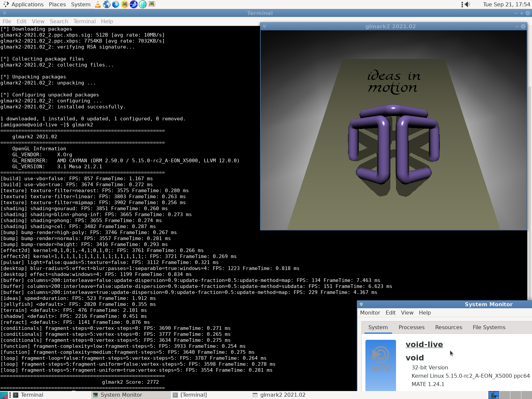Launch VLC media player from the top panel
This screenshot has height=399, width=532.
[98, 4]
